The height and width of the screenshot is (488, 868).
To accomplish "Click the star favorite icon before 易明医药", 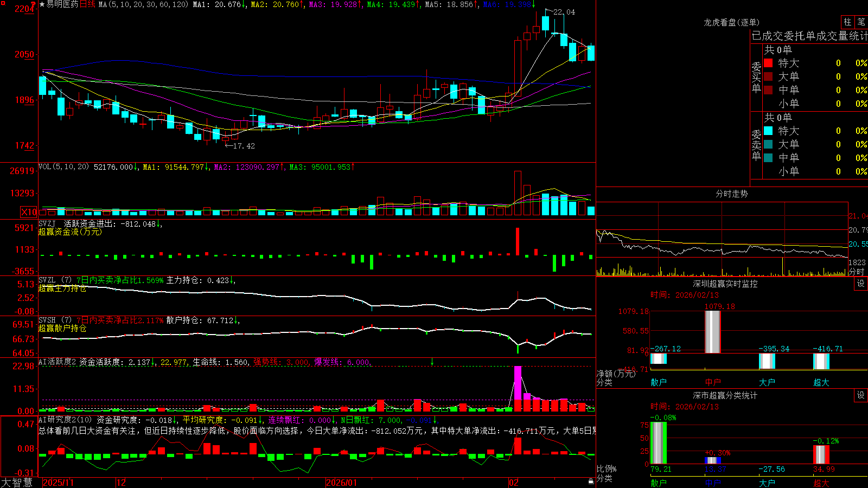I will point(42,4).
